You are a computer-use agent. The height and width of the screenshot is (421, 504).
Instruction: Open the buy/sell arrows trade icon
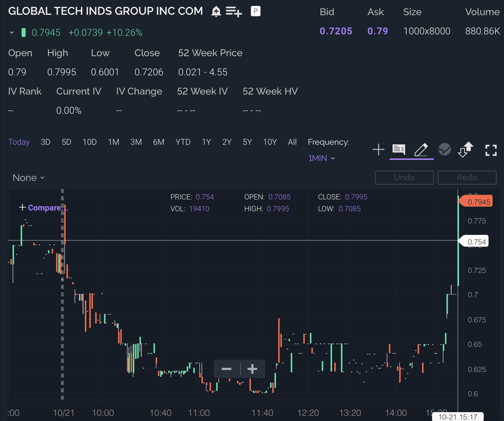click(465, 149)
